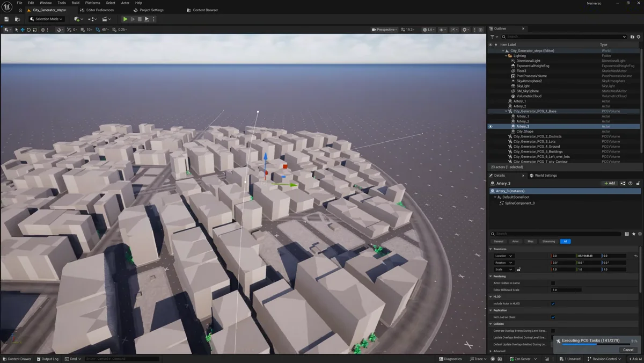
Task: Uncheck Net Load on Client checkbox
Action: point(553,317)
